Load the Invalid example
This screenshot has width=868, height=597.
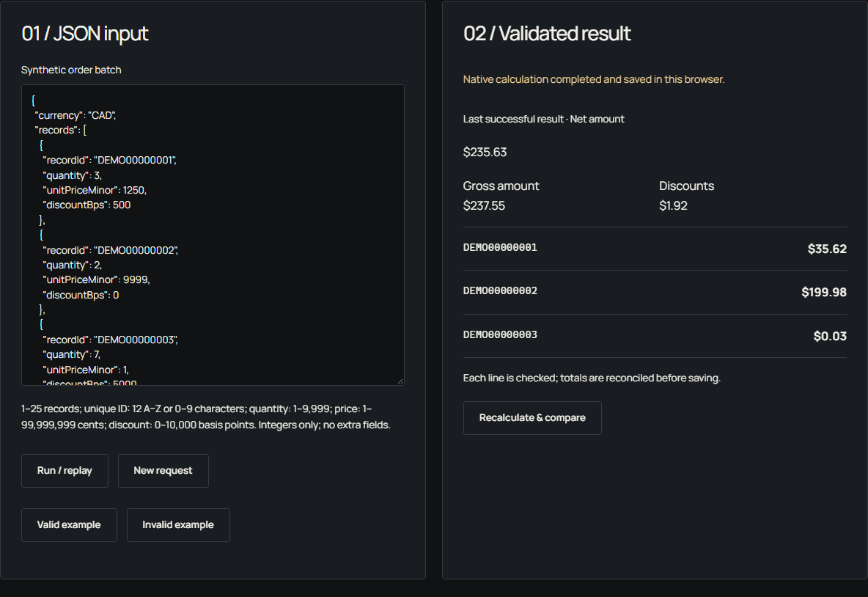pos(178,525)
